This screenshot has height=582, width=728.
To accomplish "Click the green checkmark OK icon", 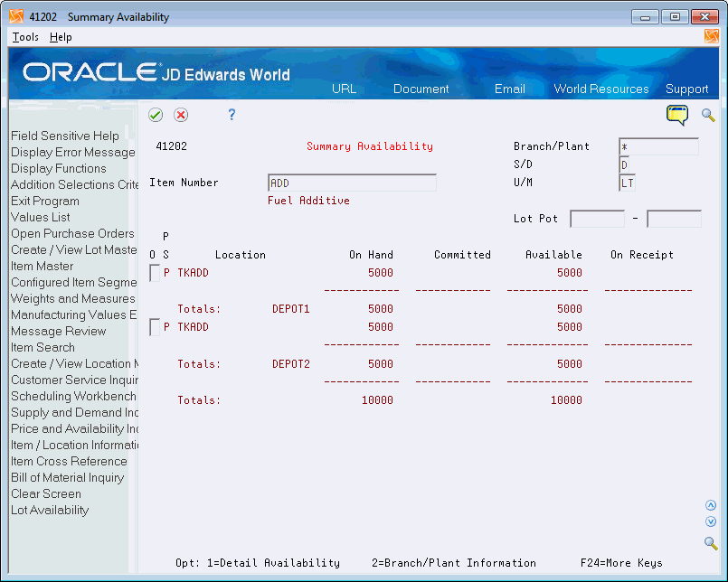I will (156, 115).
